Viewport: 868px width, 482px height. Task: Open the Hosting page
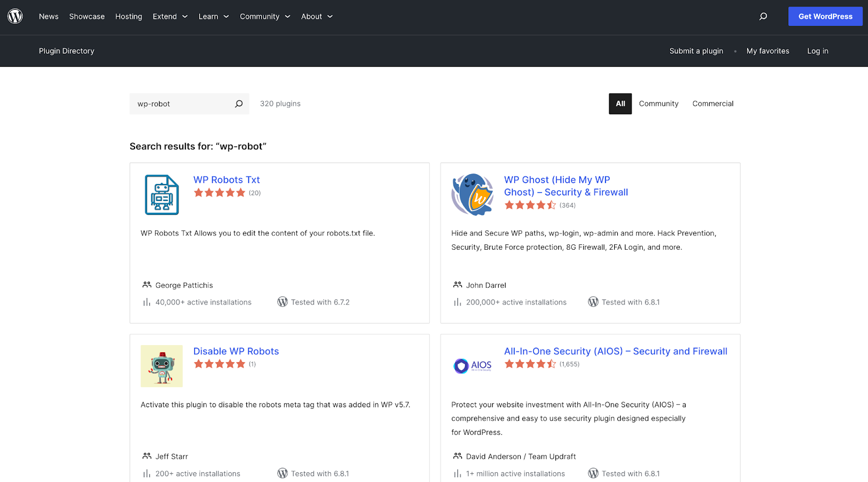pos(129,16)
